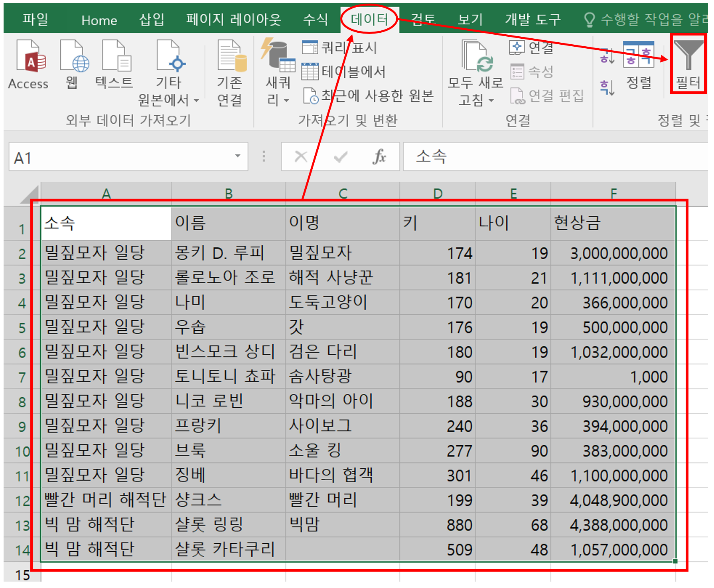Select the Data (데이터) tab

(x=369, y=19)
